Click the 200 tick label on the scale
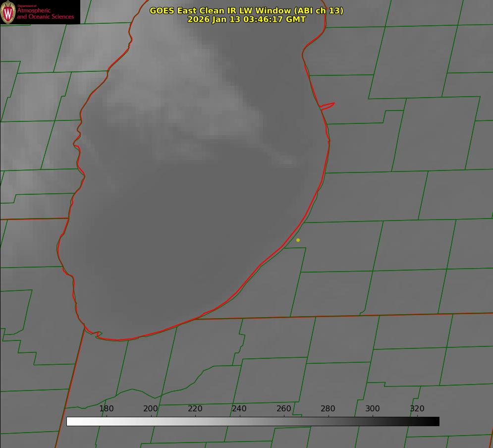This screenshot has width=493, height=448. [x=151, y=408]
